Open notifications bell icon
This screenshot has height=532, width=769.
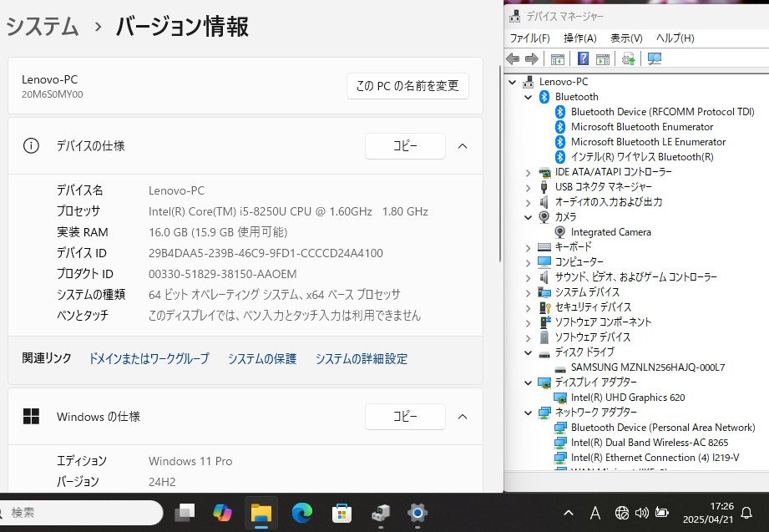click(x=746, y=514)
